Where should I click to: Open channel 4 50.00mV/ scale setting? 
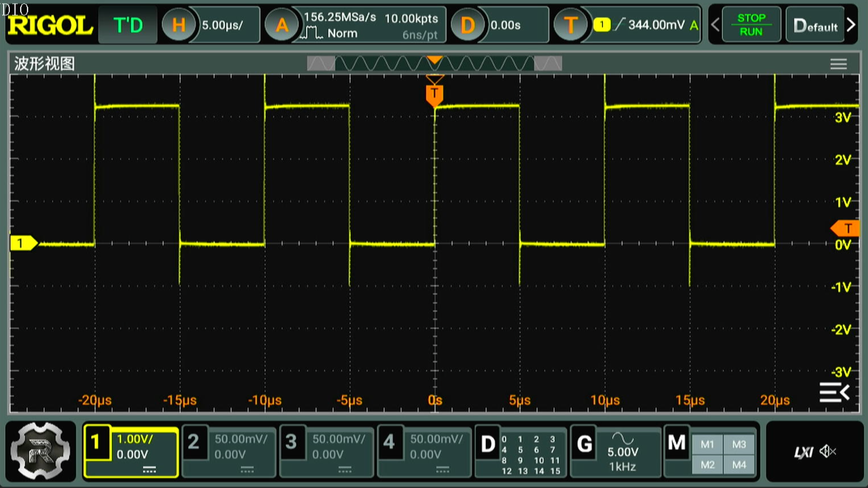tap(436, 439)
